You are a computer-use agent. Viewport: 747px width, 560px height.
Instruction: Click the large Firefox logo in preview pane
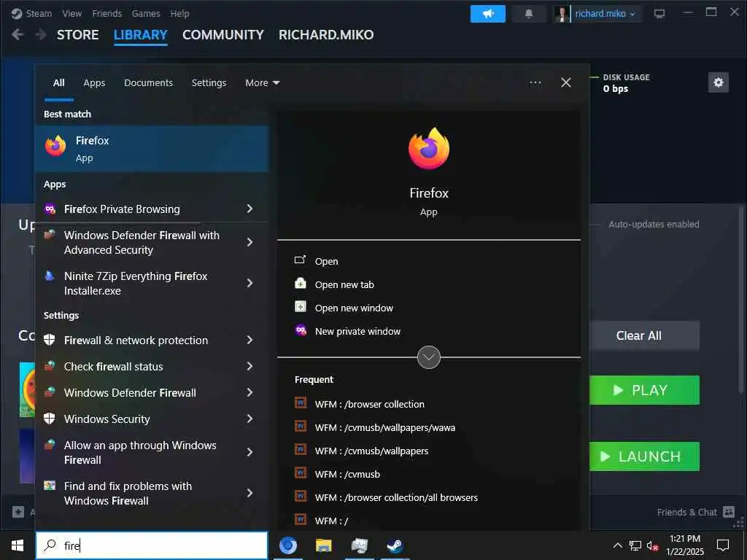pos(429,149)
